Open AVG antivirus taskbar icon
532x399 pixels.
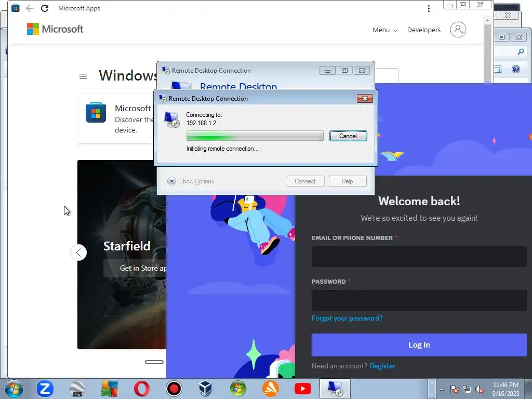click(x=110, y=389)
